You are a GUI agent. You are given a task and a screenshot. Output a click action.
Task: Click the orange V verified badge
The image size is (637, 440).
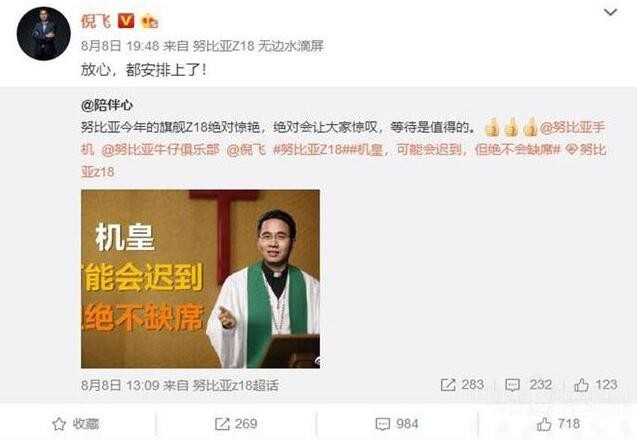click(x=126, y=21)
